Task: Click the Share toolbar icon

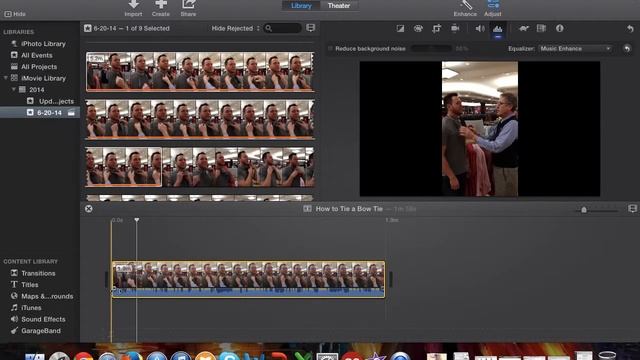Action: click(188, 4)
